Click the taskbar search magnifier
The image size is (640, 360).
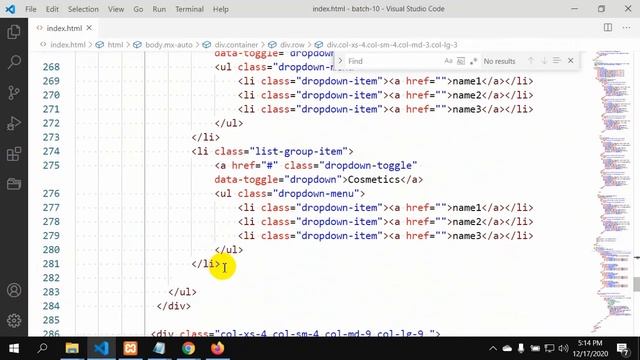pyautogui.click(x=42, y=349)
